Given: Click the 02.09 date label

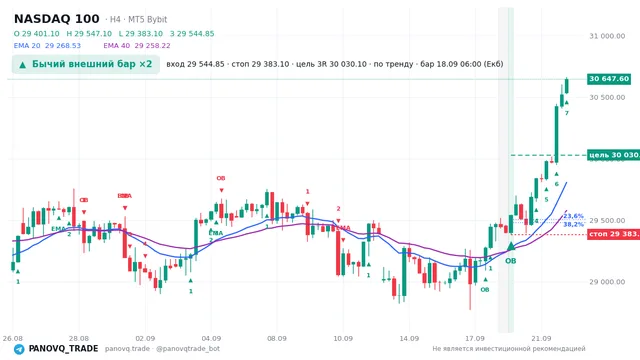Looking at the screenshot, I should pos(145,338).
